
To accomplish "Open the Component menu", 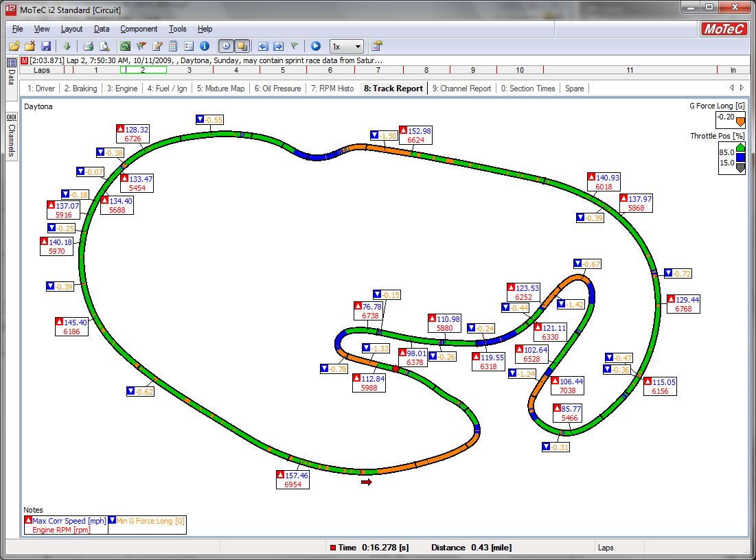I will tap(139, 29).
